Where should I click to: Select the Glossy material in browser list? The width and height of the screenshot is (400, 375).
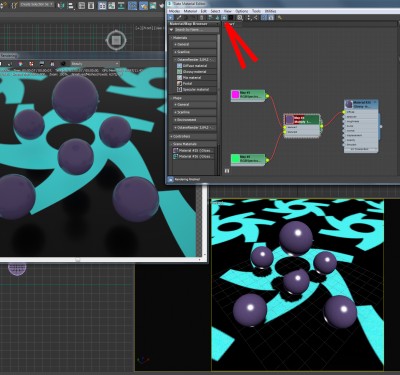click(x=195, y=72)
